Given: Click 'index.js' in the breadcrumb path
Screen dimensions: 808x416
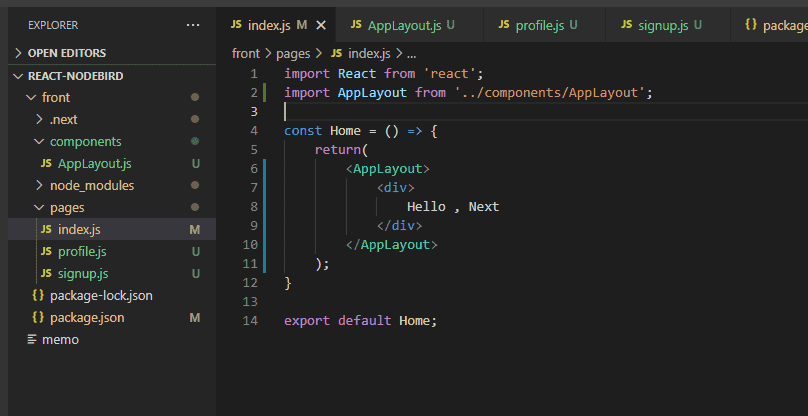Looking at the screenshot, I should [x=369, y=54].
